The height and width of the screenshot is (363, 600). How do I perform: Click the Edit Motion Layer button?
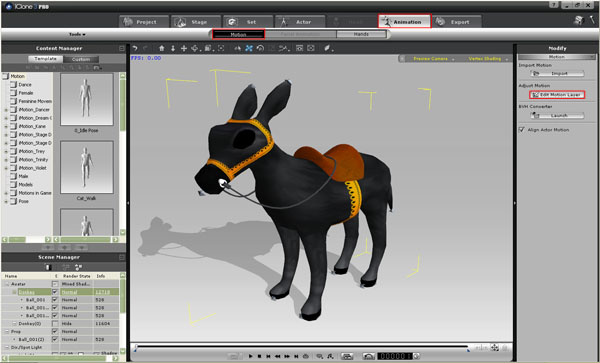[557, 94]
